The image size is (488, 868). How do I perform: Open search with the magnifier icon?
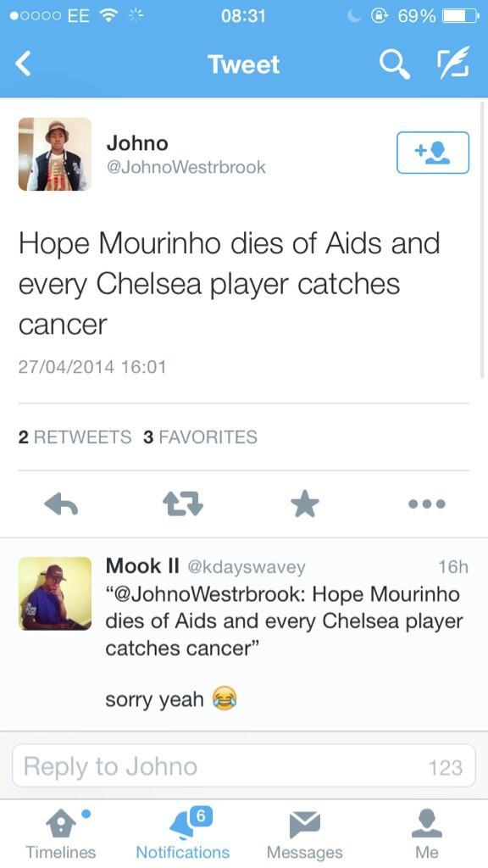(395, 64)
